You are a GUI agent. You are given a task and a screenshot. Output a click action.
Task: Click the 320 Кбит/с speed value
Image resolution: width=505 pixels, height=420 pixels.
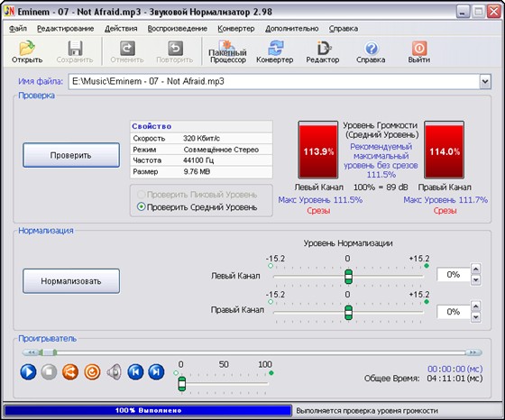(202, 139)
